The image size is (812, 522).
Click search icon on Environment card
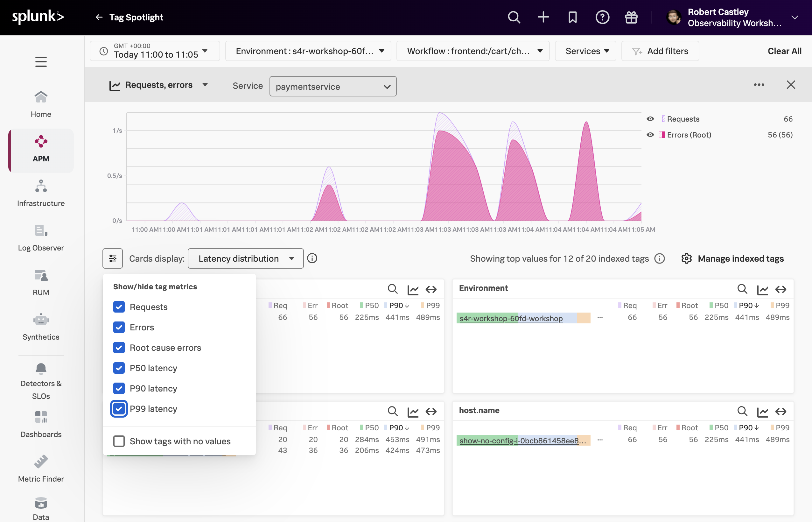pos(742,289)
